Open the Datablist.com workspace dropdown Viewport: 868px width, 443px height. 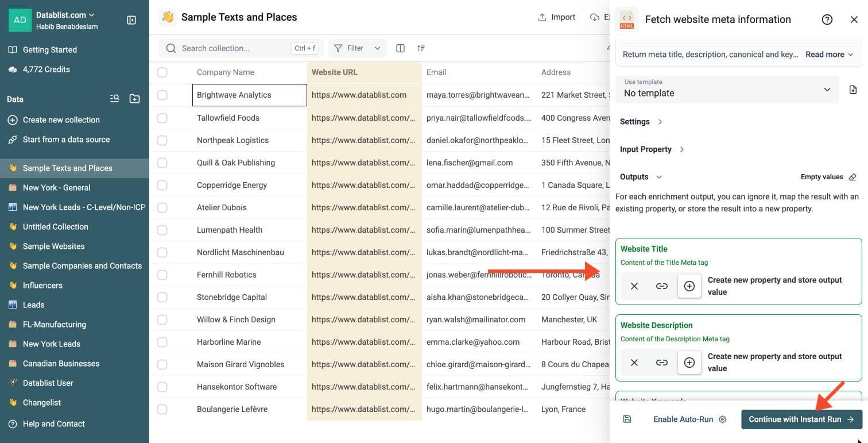[65, 14]
